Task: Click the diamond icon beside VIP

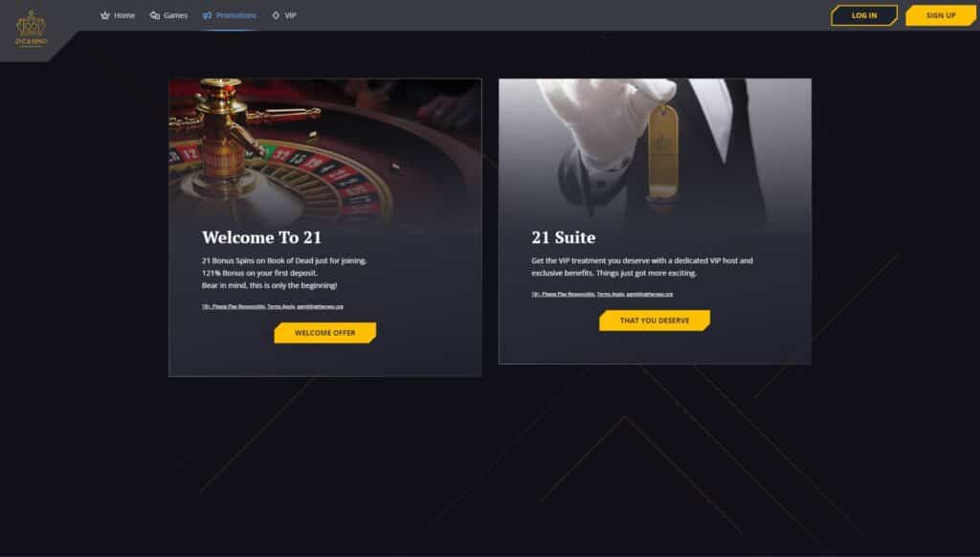Action: click(276, 15)
